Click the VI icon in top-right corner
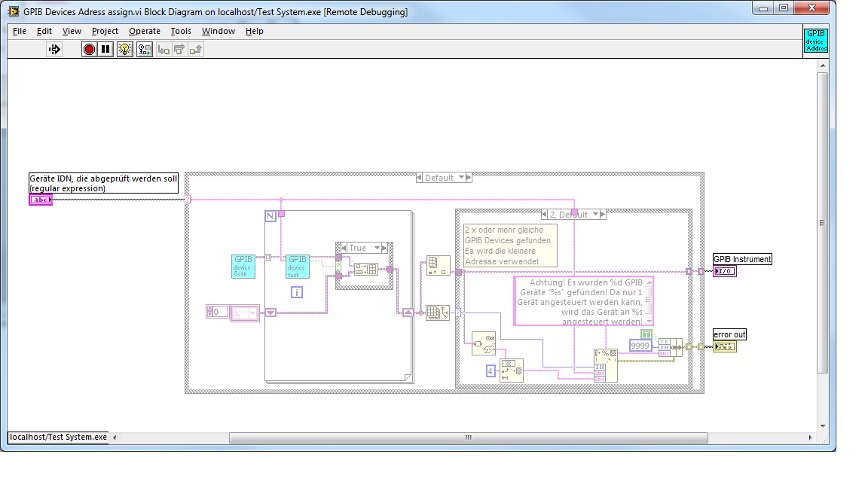Image resolution: width=868 pixels, height=488 pixels. [816, 41]
